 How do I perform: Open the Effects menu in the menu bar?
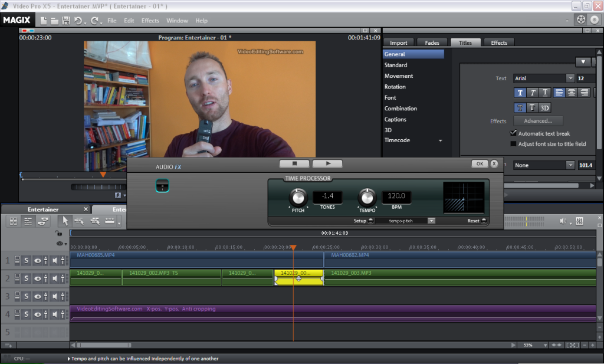[150, 20]
